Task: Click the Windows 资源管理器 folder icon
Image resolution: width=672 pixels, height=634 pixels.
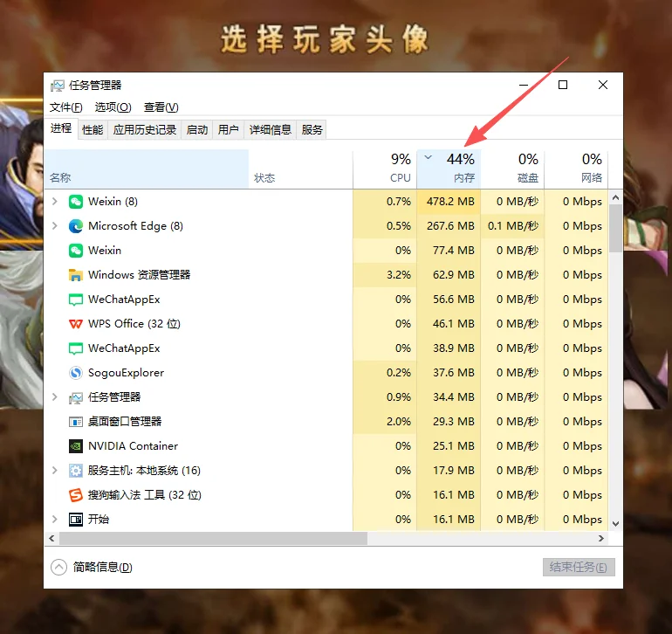Action: pos(76,275)
